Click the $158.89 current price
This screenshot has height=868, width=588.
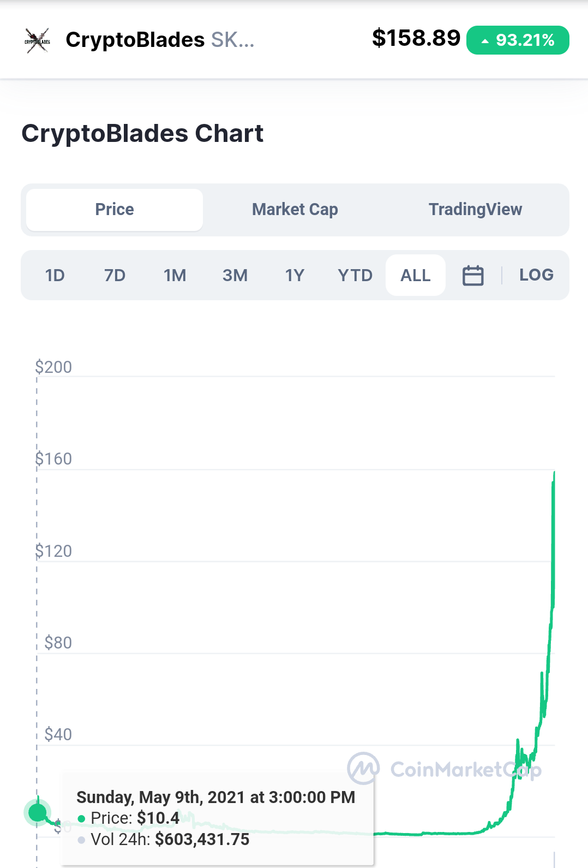point(416,38)
